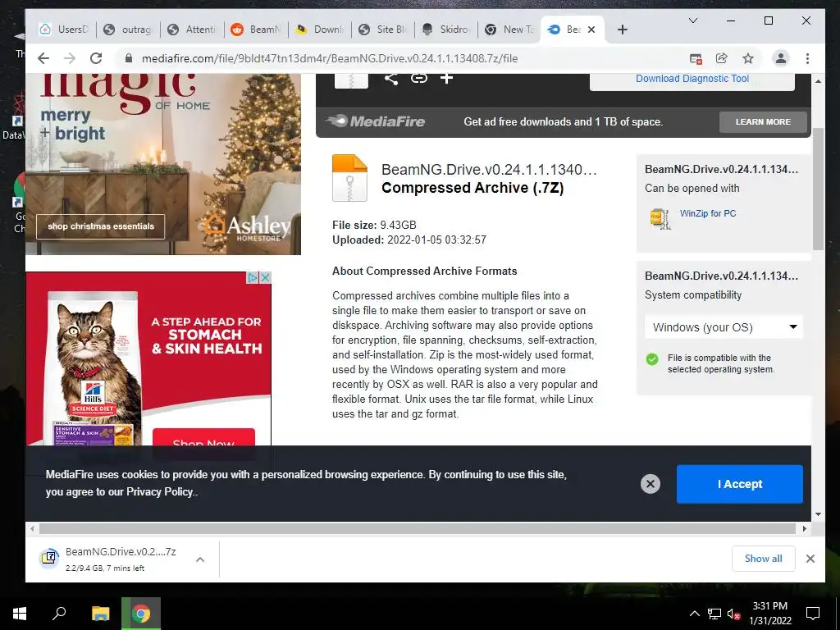The height and width of the screenshot is (630, 840).
Task: Open a new browser tab
Action: click(x=622, y=30)
